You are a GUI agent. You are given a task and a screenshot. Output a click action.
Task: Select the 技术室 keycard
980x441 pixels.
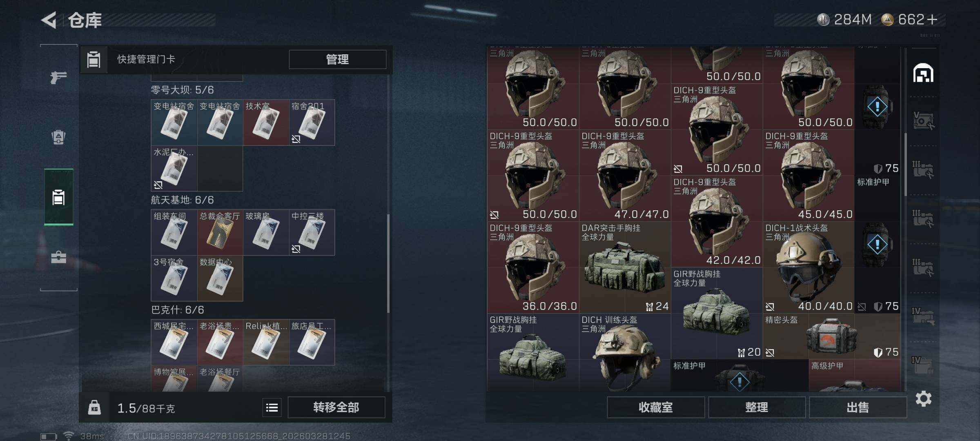pyautogui.click(x=266, y=122)
